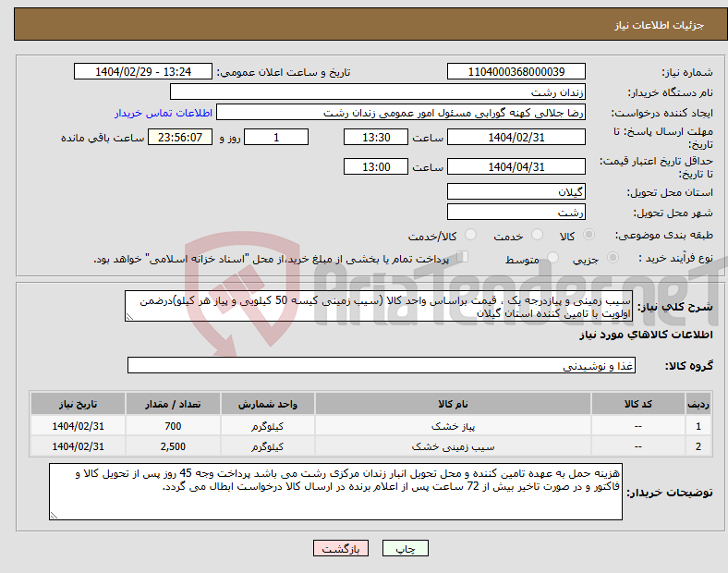Select the خدمت category radio button
This screenshot has height=573, width=728.
[x=537, y=235]
